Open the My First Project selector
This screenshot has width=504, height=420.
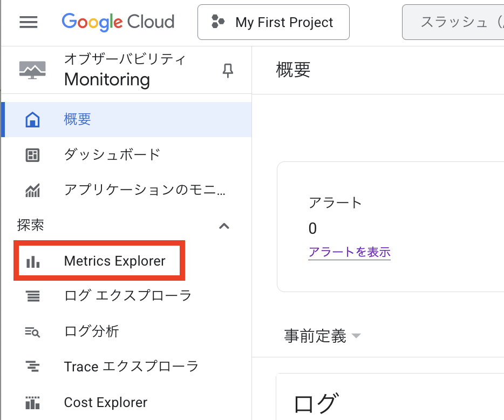click(x=273, y=22)
